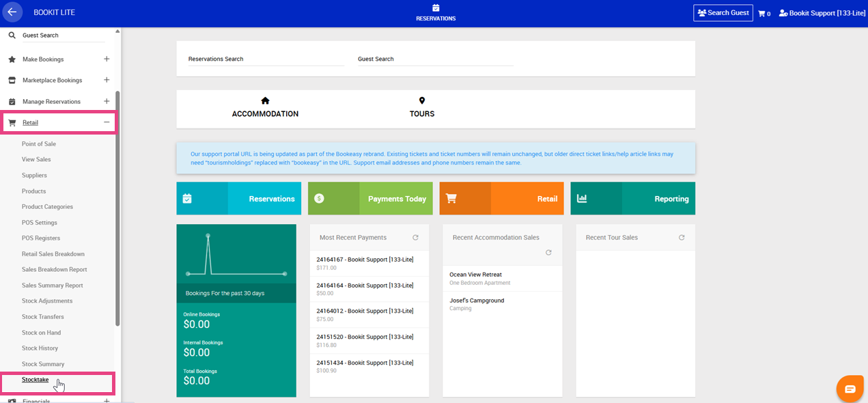Viewport: 868px width, 403px height.
Task: Click the Search Guest button
Action: coord(723,13)
